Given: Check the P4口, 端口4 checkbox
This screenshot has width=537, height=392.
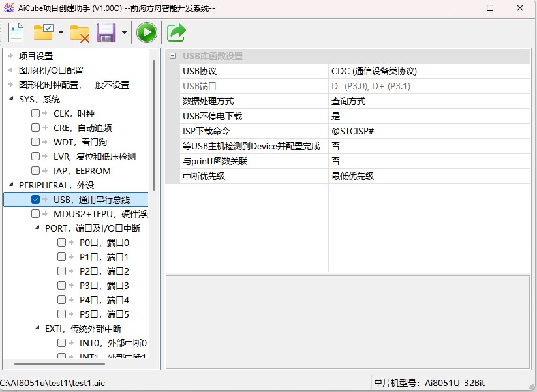Looking at the screenshot, I should [x=61, y=300].
